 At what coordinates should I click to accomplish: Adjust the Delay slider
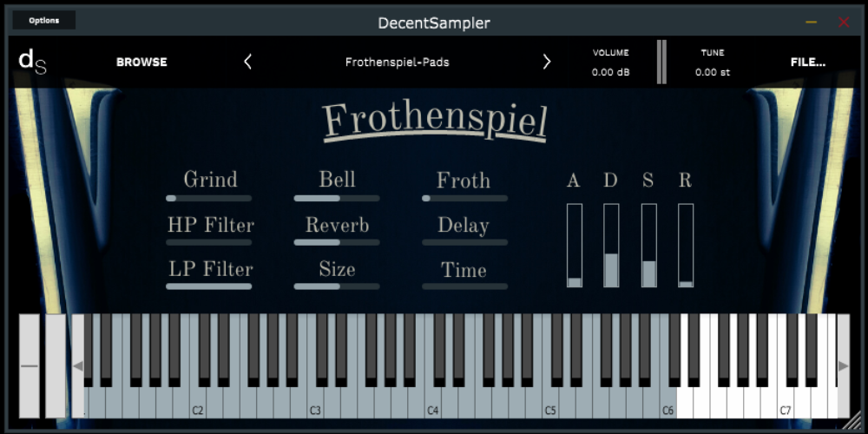pyautogui.click(x=464, y=242)
